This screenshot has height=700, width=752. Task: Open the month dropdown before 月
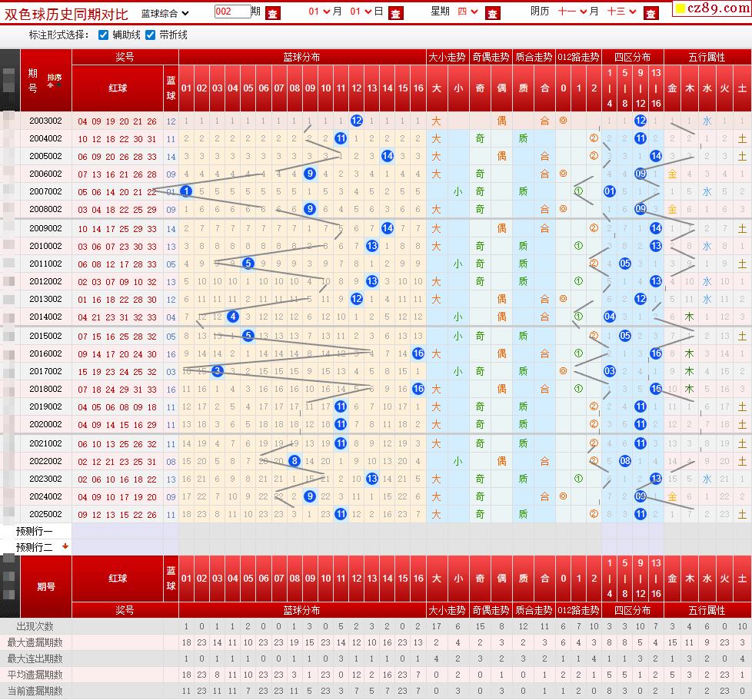point(319,12)
